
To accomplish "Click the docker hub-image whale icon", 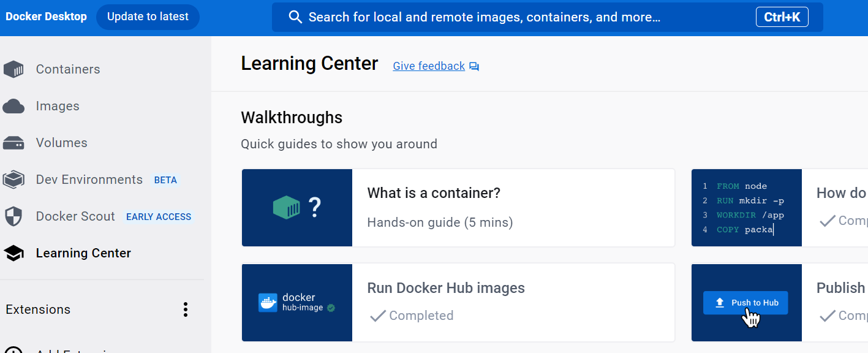I will [x=267, y=302].
